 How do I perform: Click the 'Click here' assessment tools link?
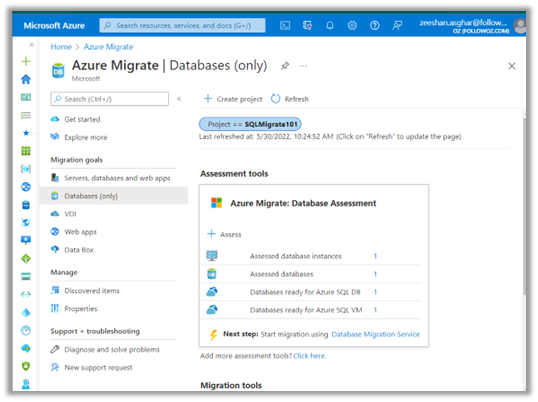[x=309, y=356]
